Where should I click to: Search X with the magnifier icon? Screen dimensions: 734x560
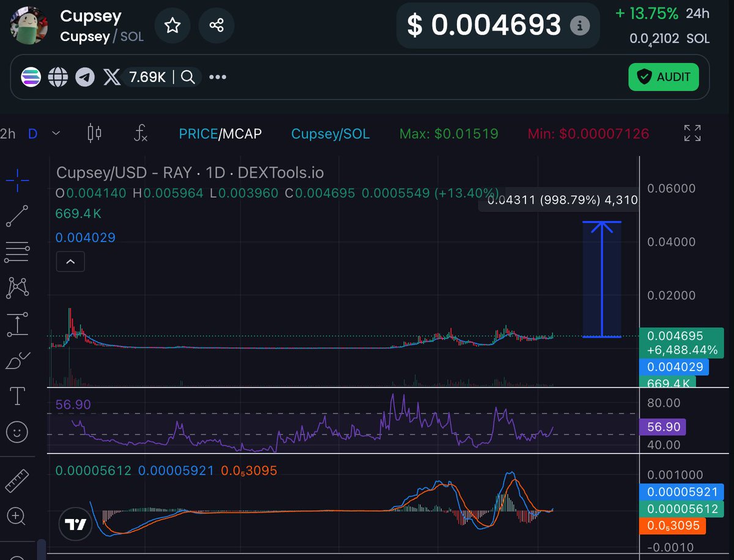(x=188, y=77)
